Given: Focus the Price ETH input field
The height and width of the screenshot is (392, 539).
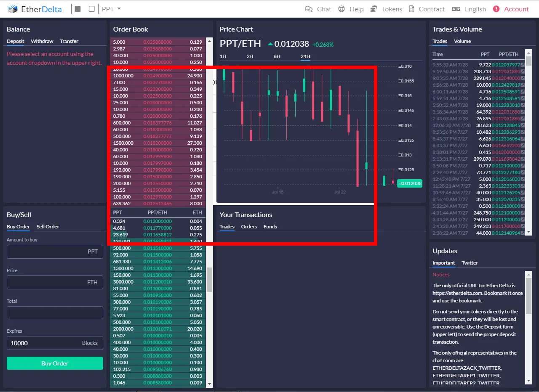Looking at the screenshot, I should point(55,282).
